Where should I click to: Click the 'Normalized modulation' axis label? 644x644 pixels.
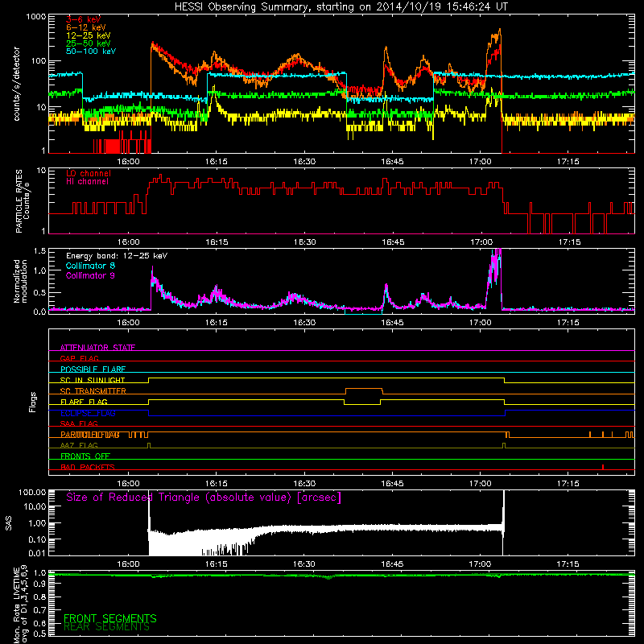[x=19, y=281]
